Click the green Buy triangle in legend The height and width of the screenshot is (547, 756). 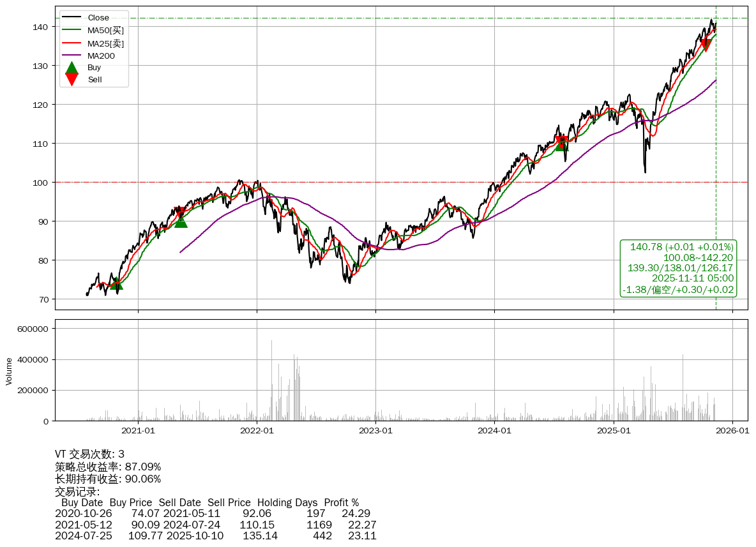(72, 67)
